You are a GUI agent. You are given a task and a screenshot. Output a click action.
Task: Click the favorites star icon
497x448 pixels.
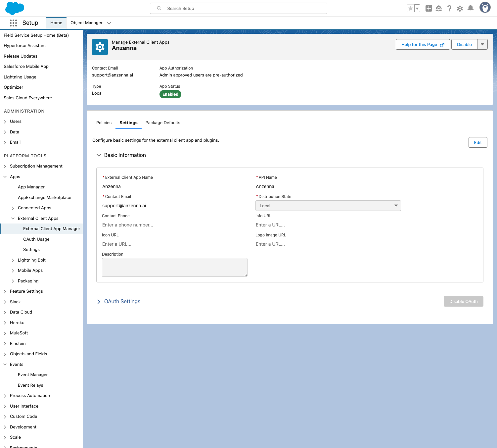410,9
